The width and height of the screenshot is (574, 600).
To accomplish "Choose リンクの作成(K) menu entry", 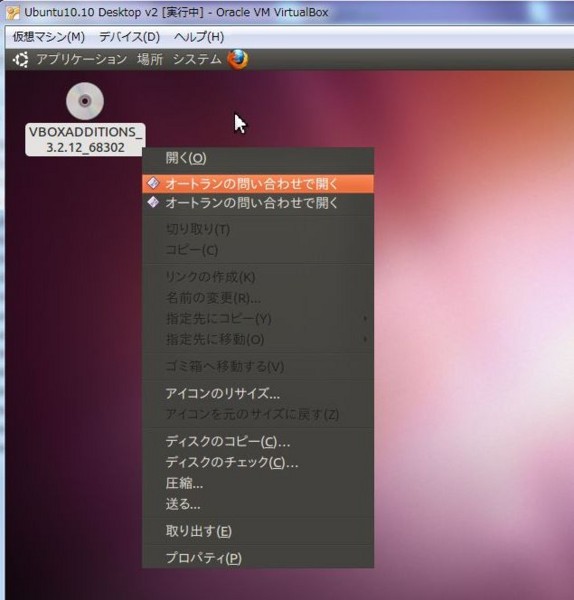I will point(258,277).
